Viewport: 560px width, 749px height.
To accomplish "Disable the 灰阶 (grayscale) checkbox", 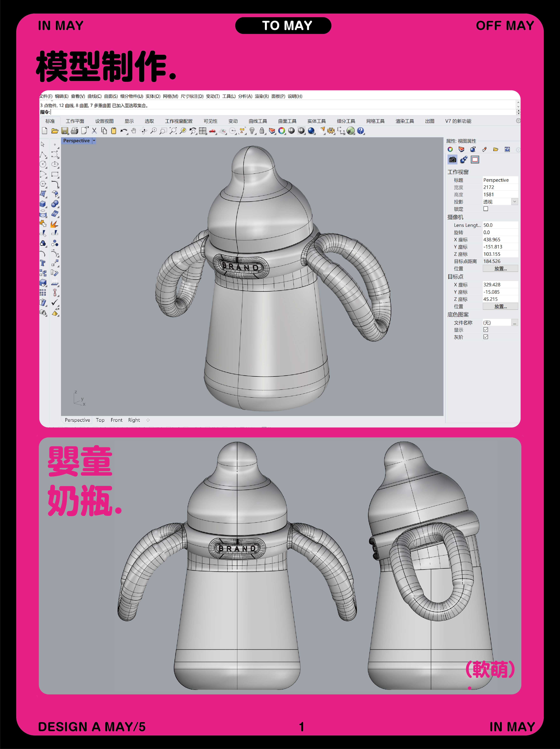I will [x=486, y=337].
